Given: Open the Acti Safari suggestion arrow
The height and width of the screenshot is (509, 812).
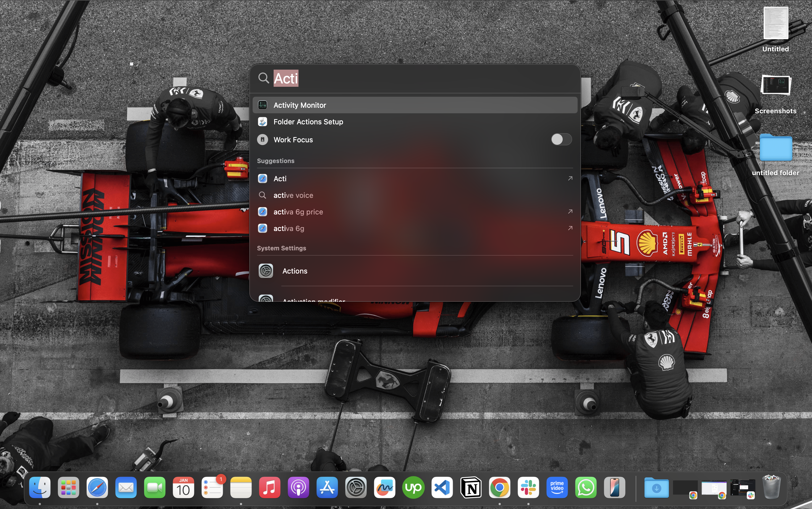Looking at the screenshot, I should coord(570,179).
